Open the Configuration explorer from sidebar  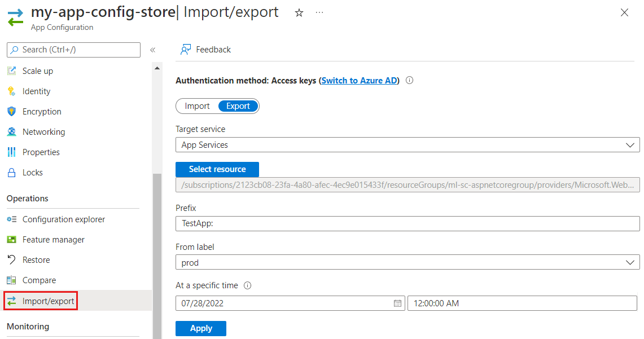tap(62, 219)
